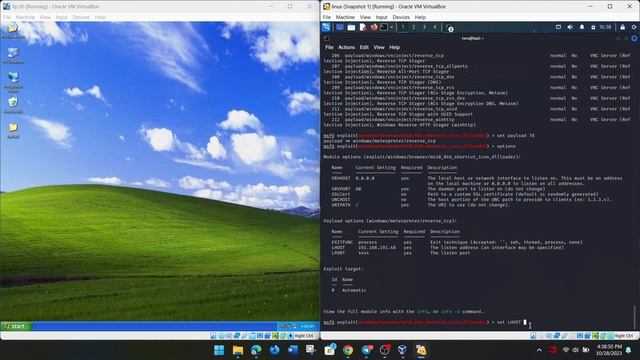Click the Kali panel clock showing 16:38

click(x=605, y=27)
